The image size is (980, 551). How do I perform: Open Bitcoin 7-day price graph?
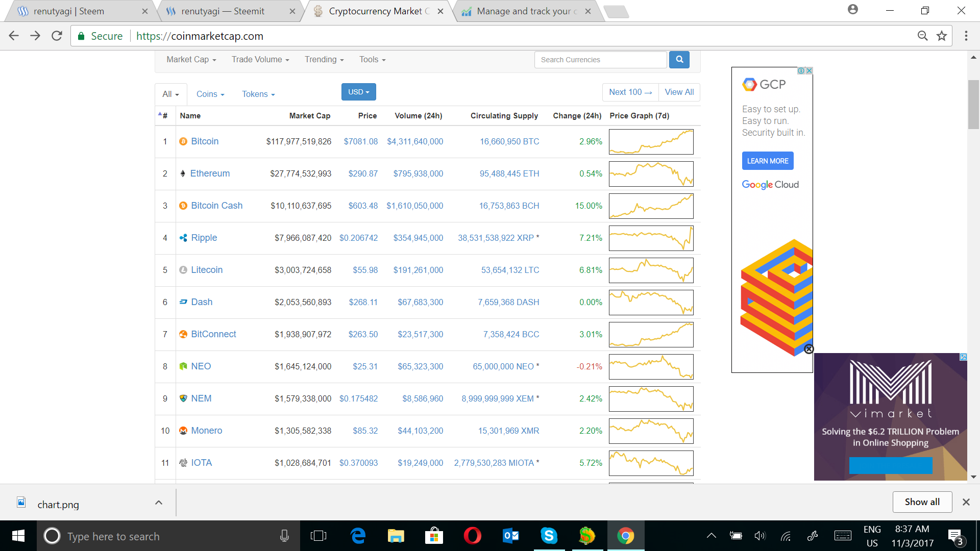[x=651, y=142]
